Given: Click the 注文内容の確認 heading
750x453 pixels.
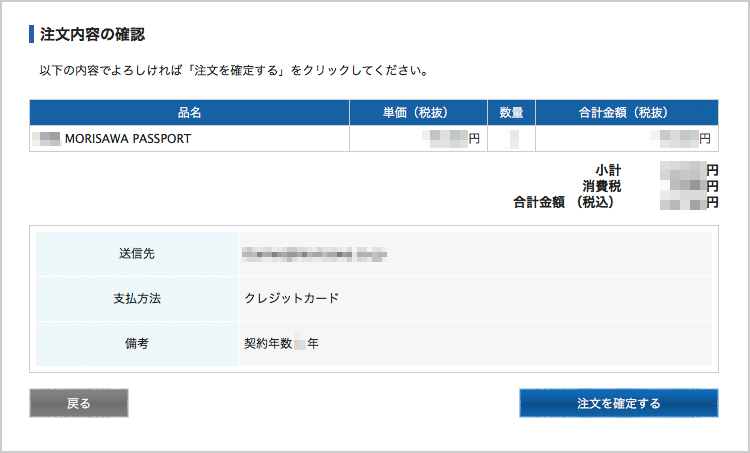Looking at the screenshot, I should 92,35.
